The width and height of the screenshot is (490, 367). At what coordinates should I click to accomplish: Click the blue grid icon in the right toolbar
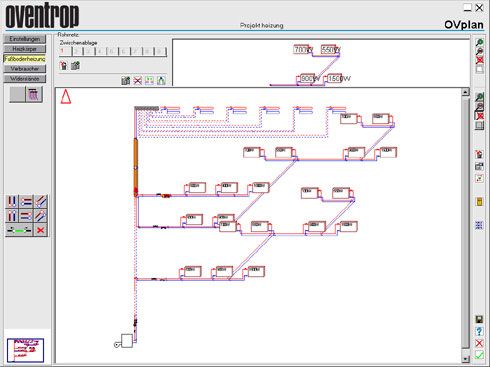(479, 225)
